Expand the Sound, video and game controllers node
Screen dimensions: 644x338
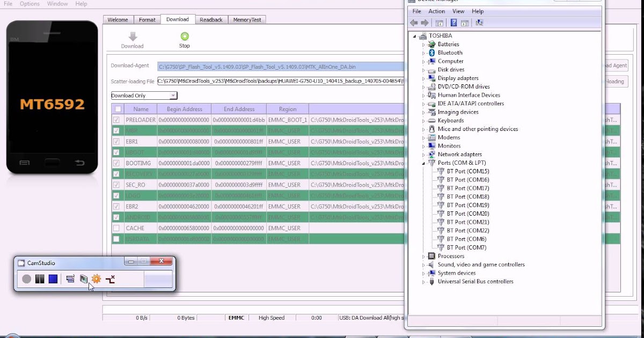tap(423, 264)
